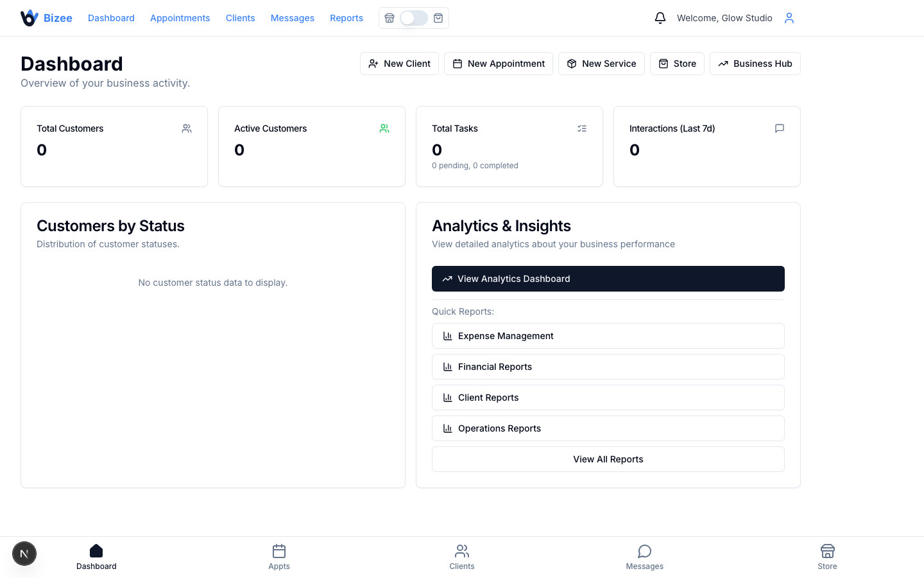This screenshot has height=578, width=924.
Task: Select Dashboard in top menu
Action: 111,18
